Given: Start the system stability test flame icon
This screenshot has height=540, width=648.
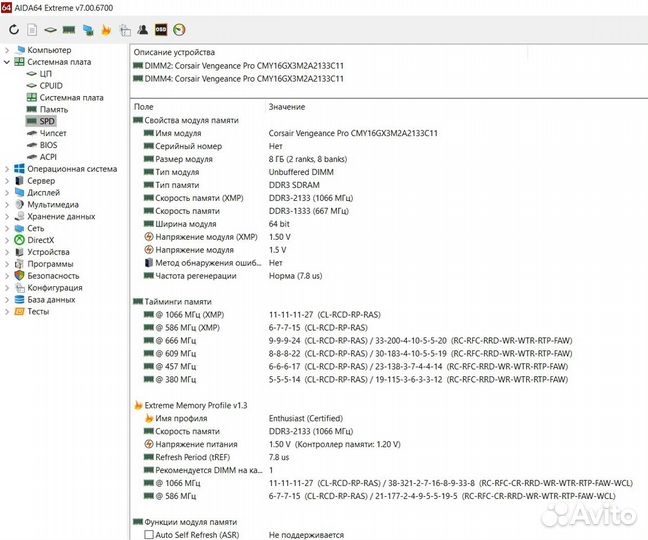Looking at the screenshot, I should [x=106, y=30].
